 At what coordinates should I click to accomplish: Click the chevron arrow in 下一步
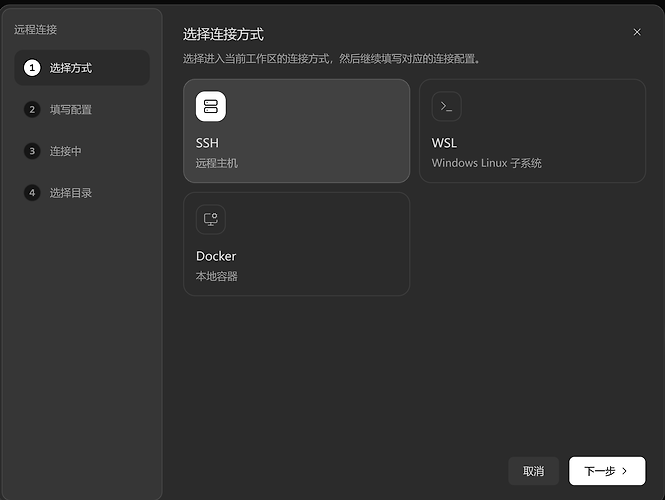pyautogui.click(x=624, y=471)
